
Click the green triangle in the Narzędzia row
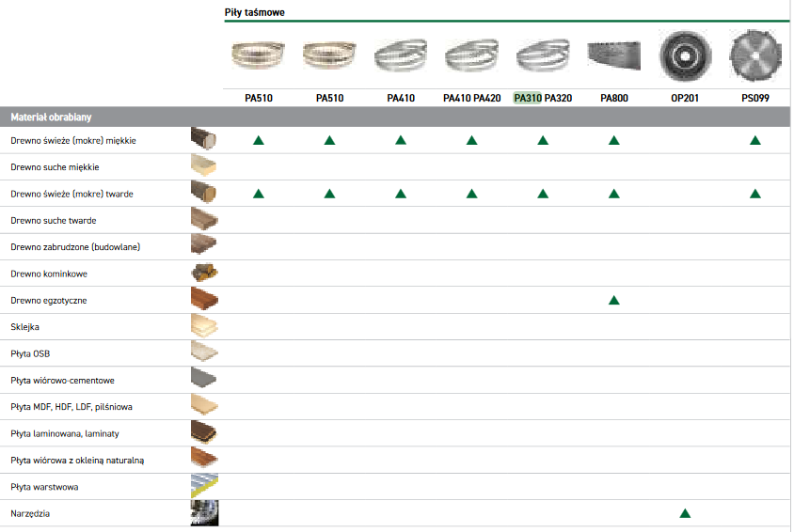[x=685, y=513]
